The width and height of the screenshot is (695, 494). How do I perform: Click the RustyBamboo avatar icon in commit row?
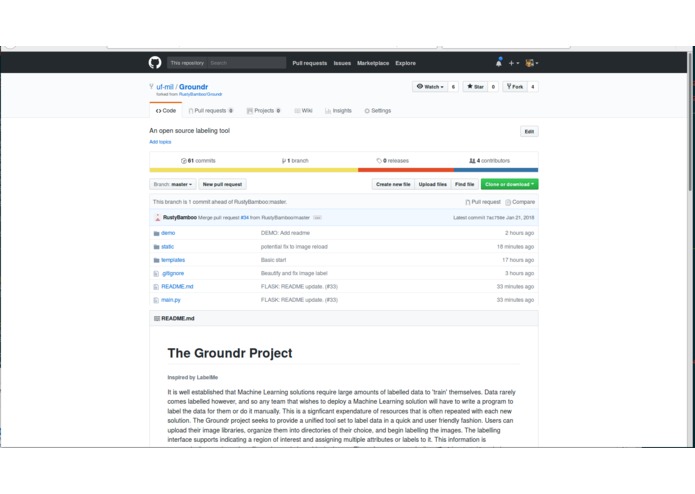coord(157,218)
